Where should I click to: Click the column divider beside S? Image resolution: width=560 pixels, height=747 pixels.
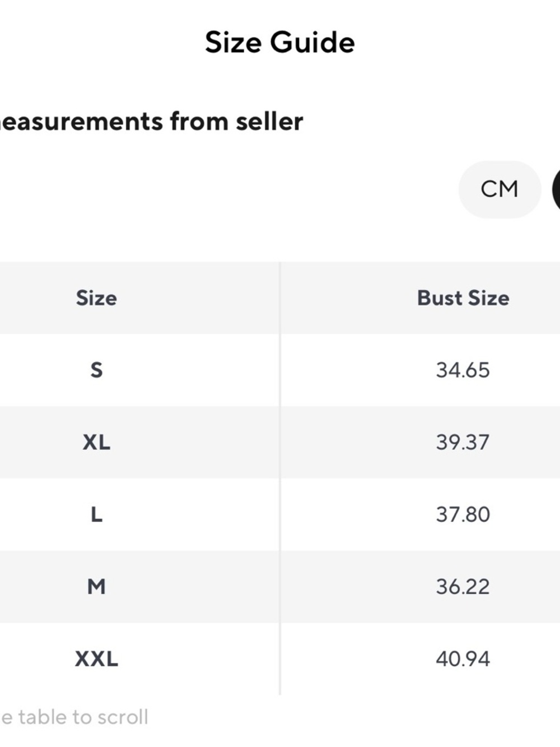280,370
